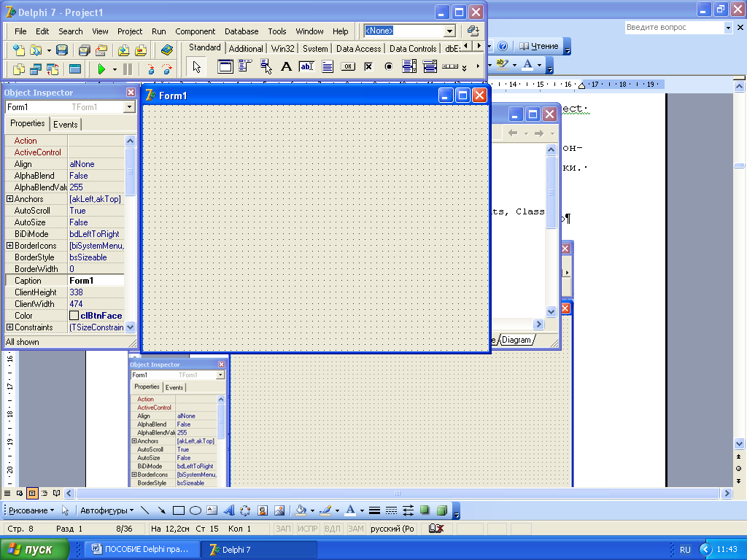Viewport: 747px width, 560px height.
Task: Toggle ЗАМ indicator in Word status bar
Action: pyautogui.click(x=355, y=529)
